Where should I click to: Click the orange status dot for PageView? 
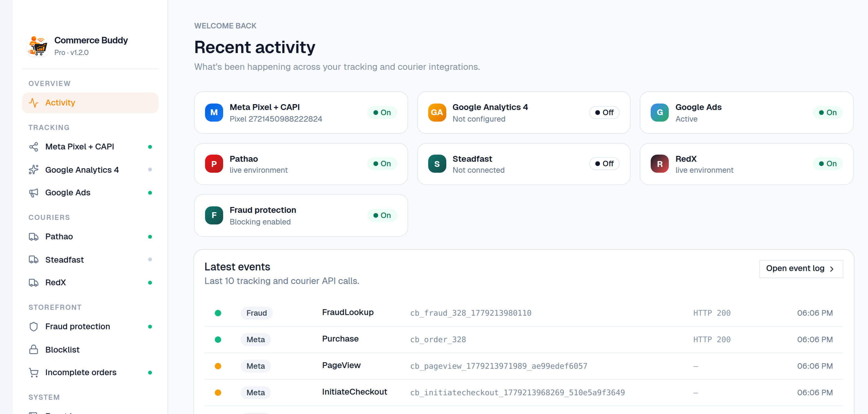pyautogui.click(x=218, y=366)
